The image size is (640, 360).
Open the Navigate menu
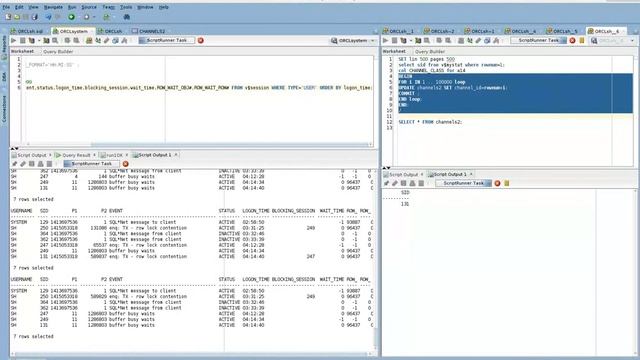[53, 7]
